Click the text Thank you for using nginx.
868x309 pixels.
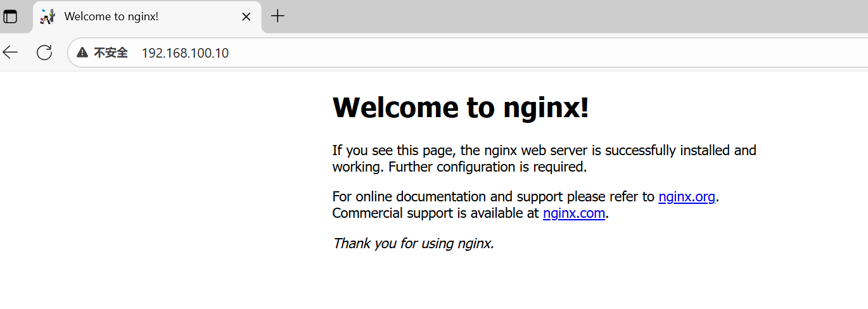413,243
